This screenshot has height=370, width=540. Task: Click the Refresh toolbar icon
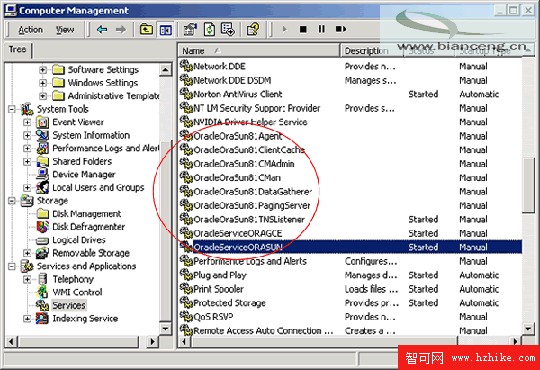click(209, 30)
